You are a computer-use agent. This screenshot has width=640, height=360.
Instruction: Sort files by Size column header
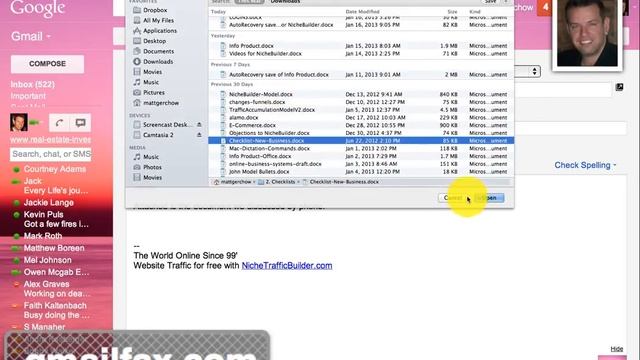coord(452,12)
